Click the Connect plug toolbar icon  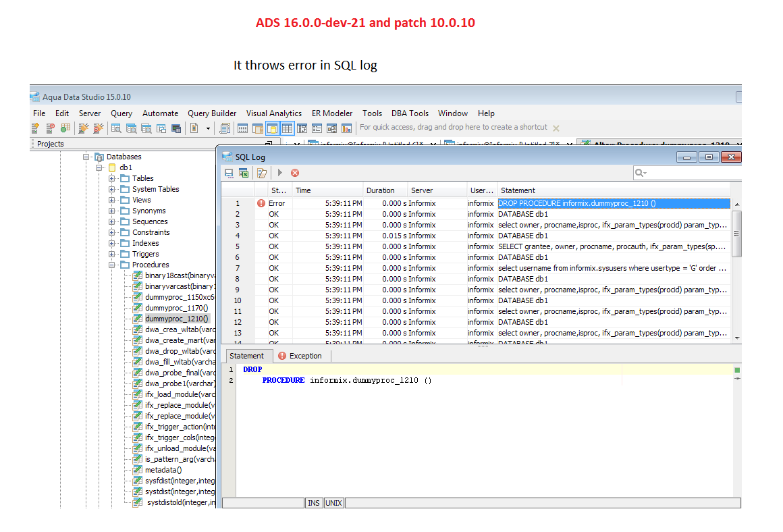(x=84, y=128)
